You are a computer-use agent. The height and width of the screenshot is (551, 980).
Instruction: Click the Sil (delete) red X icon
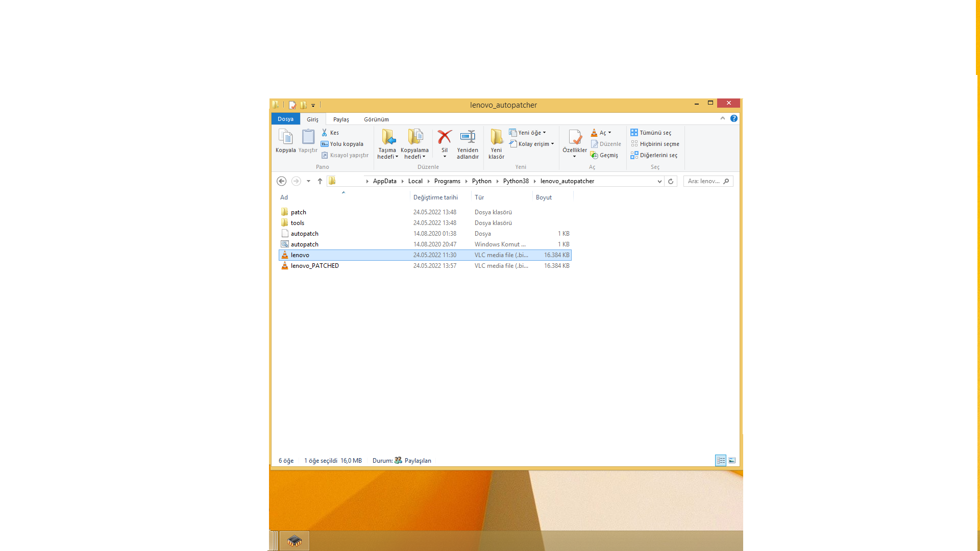444,137
